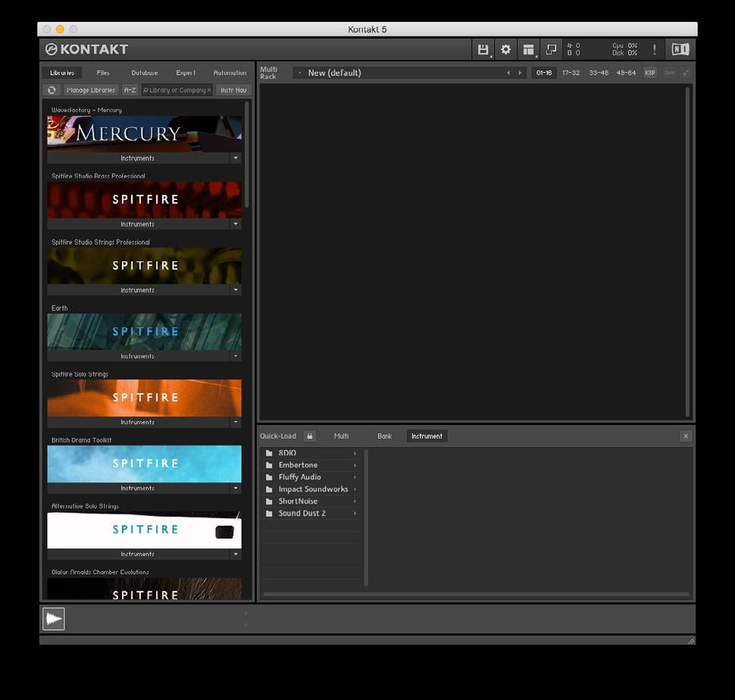Click the multi rack vertical scrollbar
Screen dimensions: 735x700
point(688,252)
